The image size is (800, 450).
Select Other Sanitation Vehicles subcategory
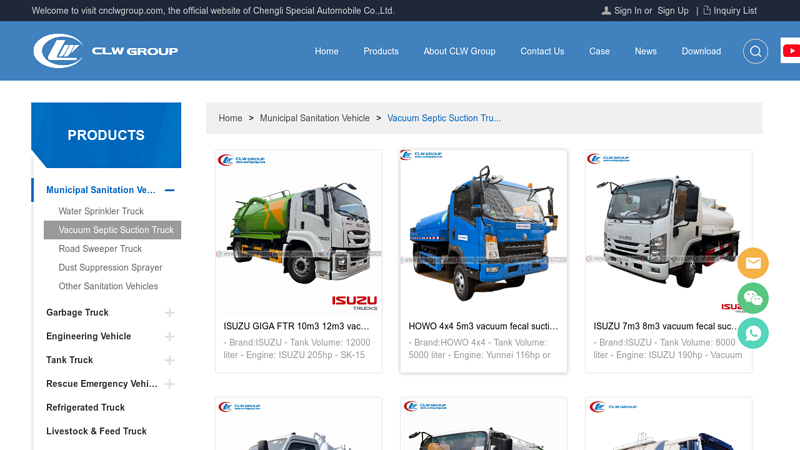[108, 286]
